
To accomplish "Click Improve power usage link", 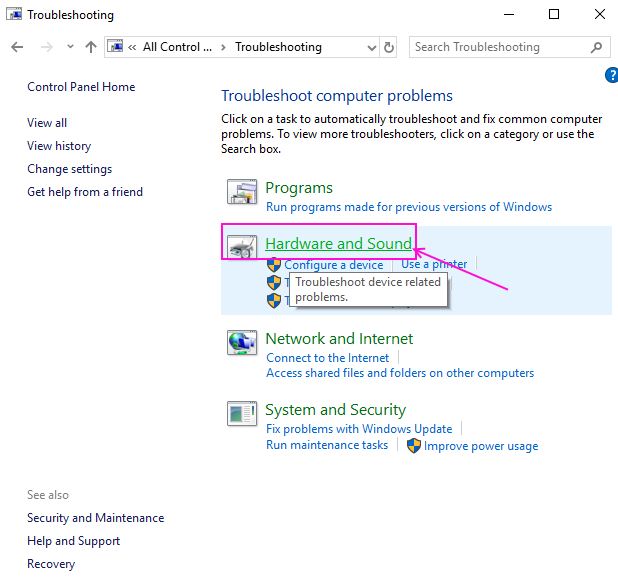I will 481,446.
